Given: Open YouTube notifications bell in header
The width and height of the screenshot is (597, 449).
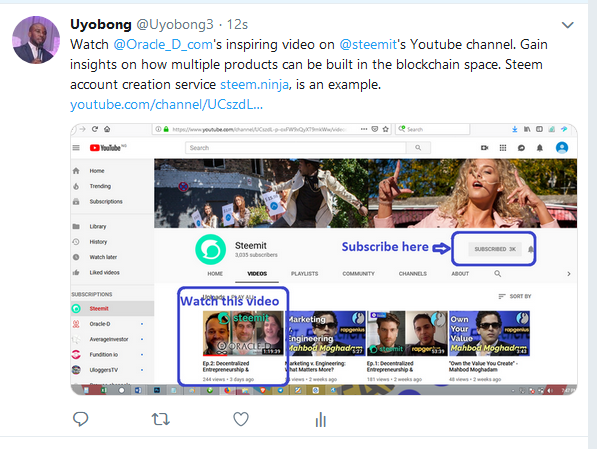Looking at the screenshot, I should [x=540, y=148].
